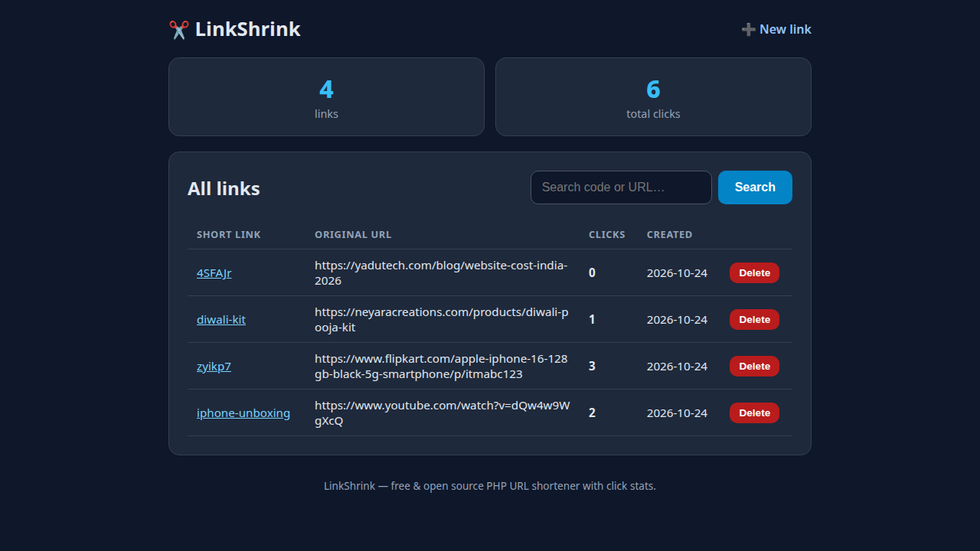Click the blue Search button
The height and width of the screenshot is (551, 980).
[x=755, y=187]
